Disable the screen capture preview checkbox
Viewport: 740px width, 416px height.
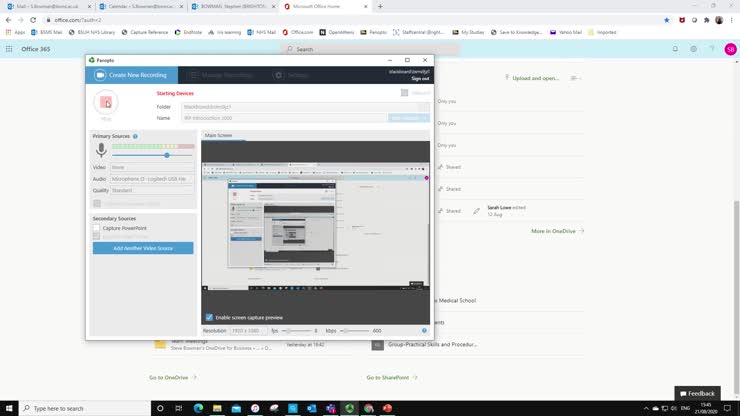[x=209, y=317]
